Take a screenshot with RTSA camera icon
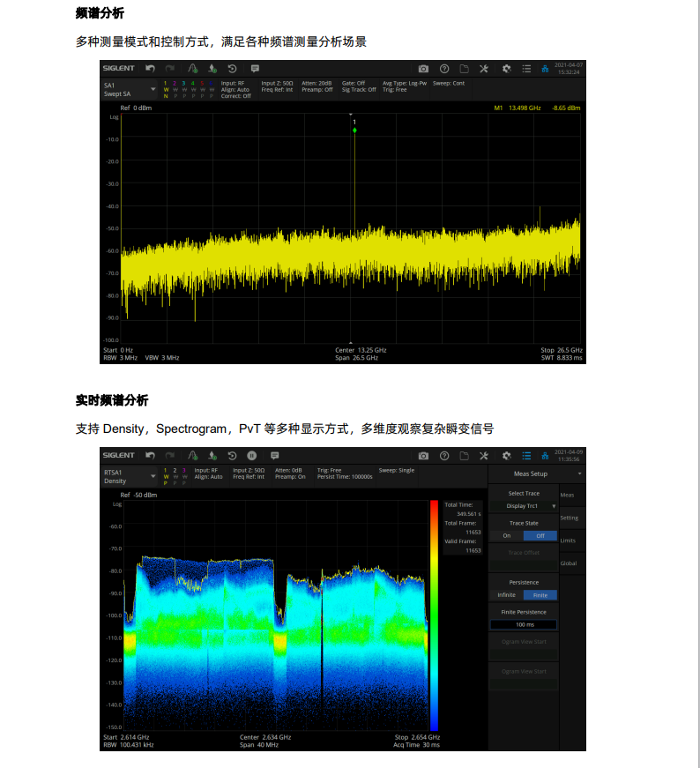700x768 pixels. pos(423,456)
